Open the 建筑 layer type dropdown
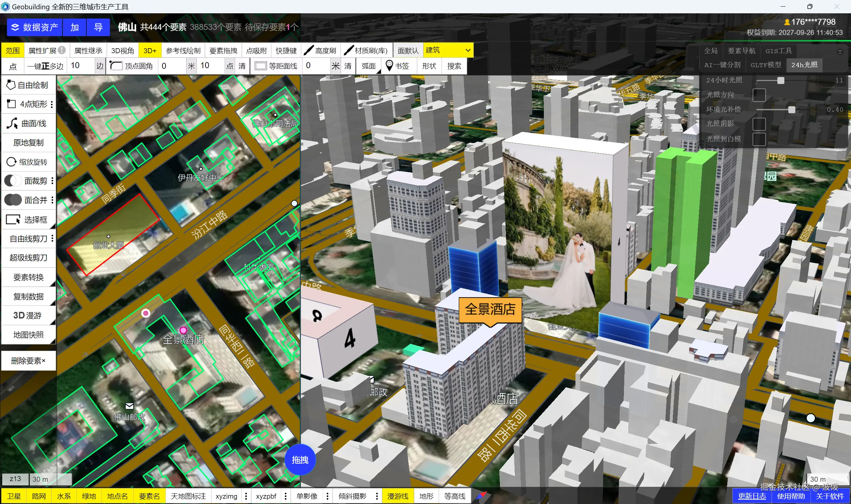Image resolution: width=851 pixels, height=504 pixels. coord(448,51)
